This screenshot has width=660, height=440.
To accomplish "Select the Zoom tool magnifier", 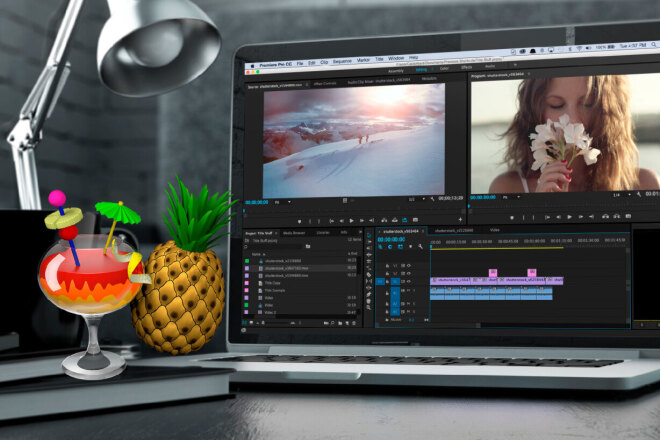I will 369,308.
